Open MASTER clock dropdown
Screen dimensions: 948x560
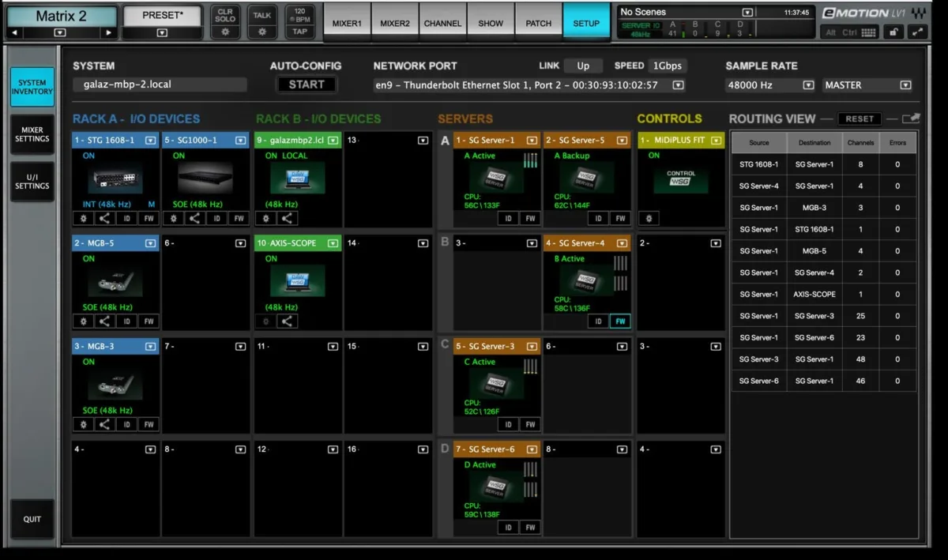pos(905,85)
